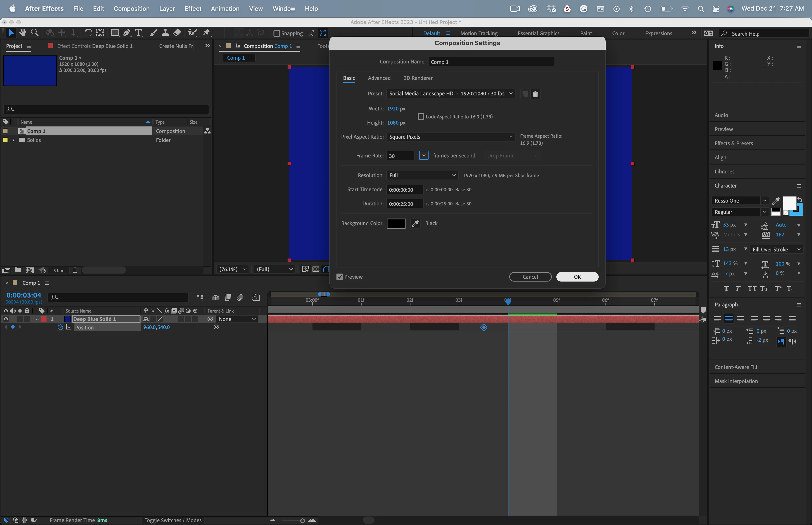This screenshot has height=525, width=812.
Task: Switch to the Advanced tab
Action: tap(379, 78)
